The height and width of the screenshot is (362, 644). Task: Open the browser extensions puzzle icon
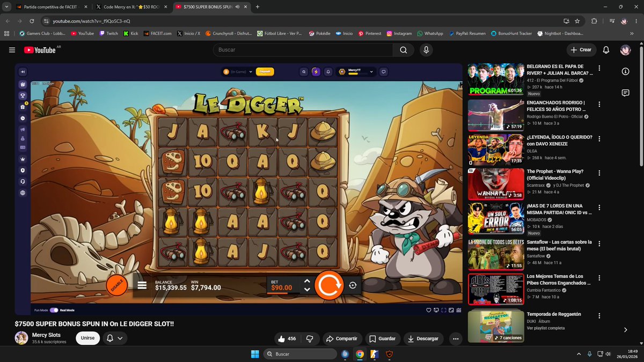(594, 21)
